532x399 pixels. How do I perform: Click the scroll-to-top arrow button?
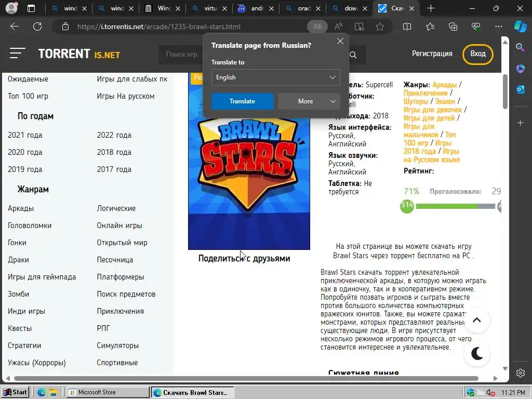pyautogui.click(x=477, y=320)
